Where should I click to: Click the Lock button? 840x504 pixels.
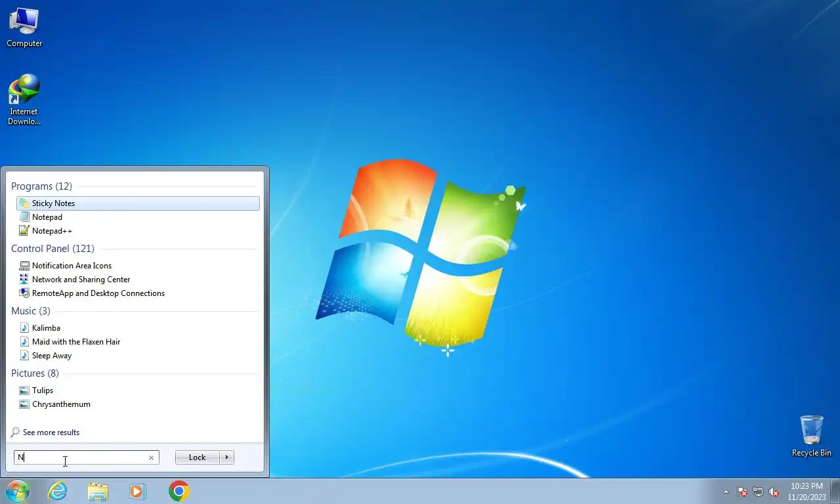[197, 457]
